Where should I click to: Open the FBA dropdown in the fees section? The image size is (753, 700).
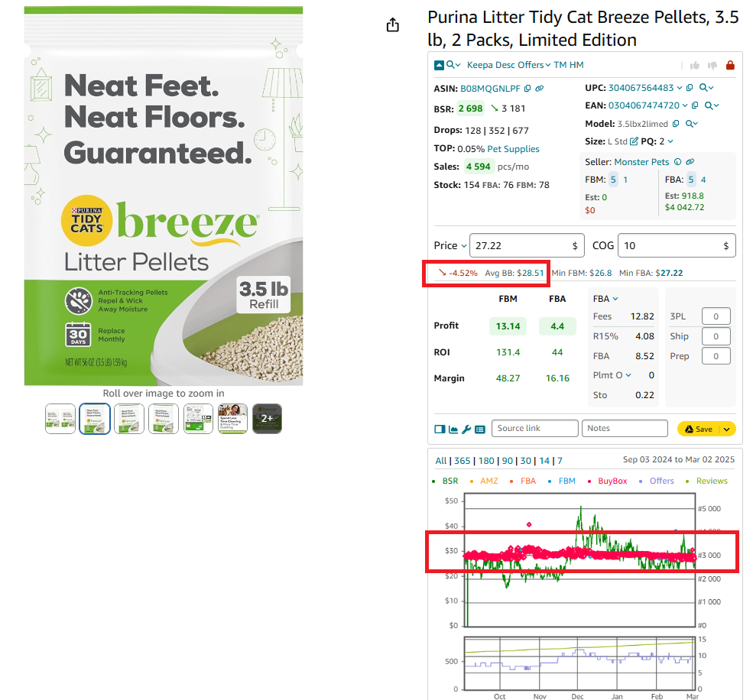point(606,299)
